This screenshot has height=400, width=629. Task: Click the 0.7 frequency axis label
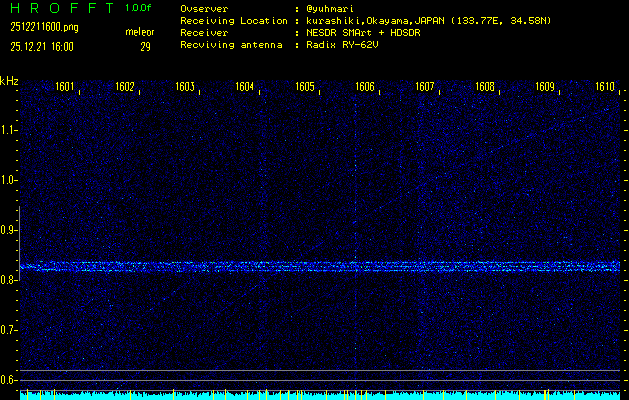(x=9, y=330)
